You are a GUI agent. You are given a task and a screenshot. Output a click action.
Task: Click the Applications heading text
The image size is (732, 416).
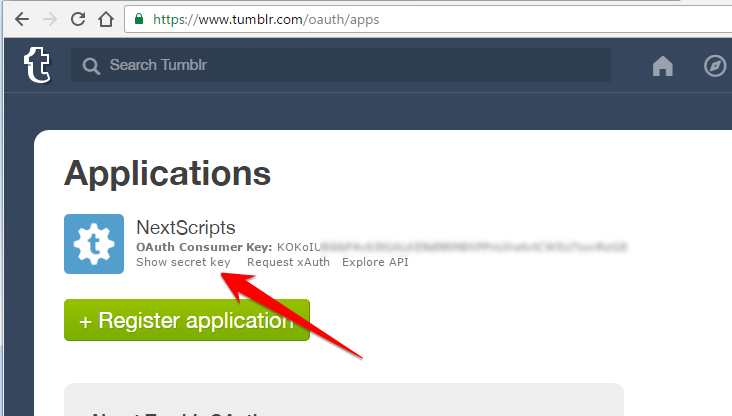[x=167, y=174]
